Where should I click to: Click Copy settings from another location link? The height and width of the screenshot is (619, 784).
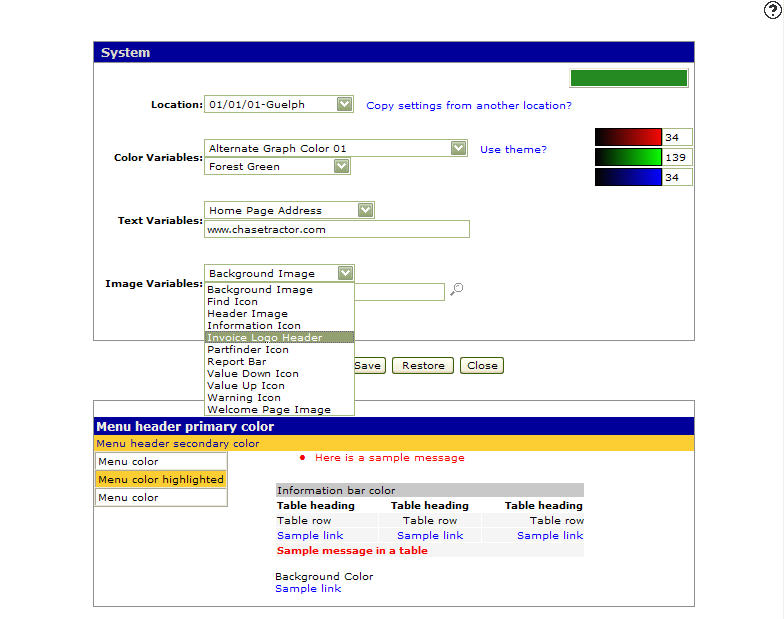pos(468,106)
